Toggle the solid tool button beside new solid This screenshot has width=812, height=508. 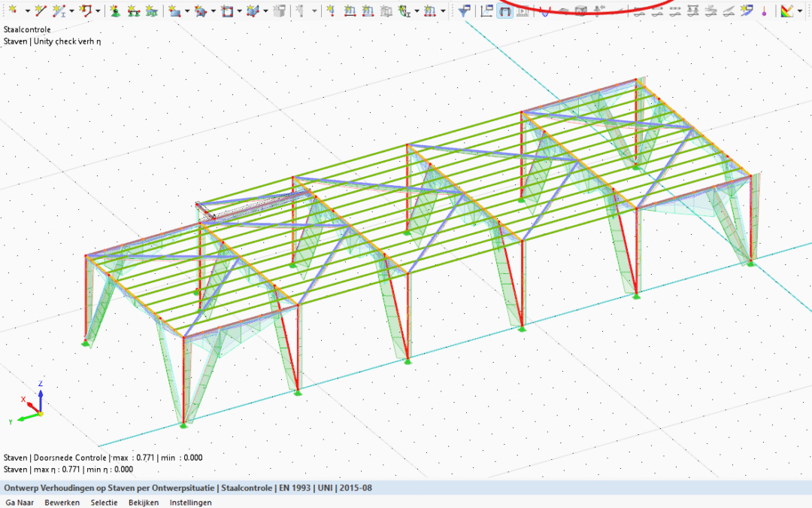pyautogui.click(x=279, y=11)
